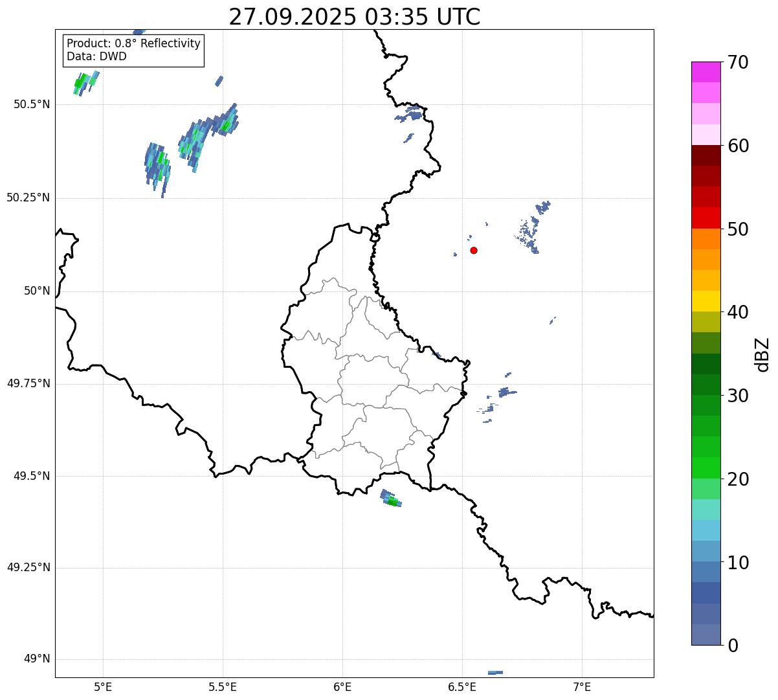The height and width of the screenshot is (700, 778).
Task: Click the plot title date and time
Action: coord(355,17)
